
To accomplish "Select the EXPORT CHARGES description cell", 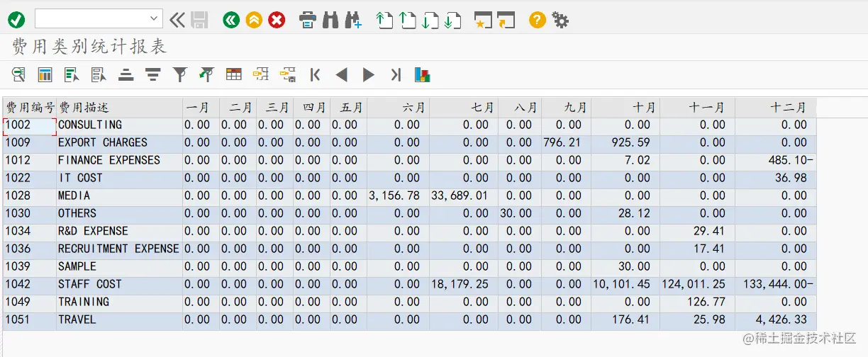I will point(119,143).
